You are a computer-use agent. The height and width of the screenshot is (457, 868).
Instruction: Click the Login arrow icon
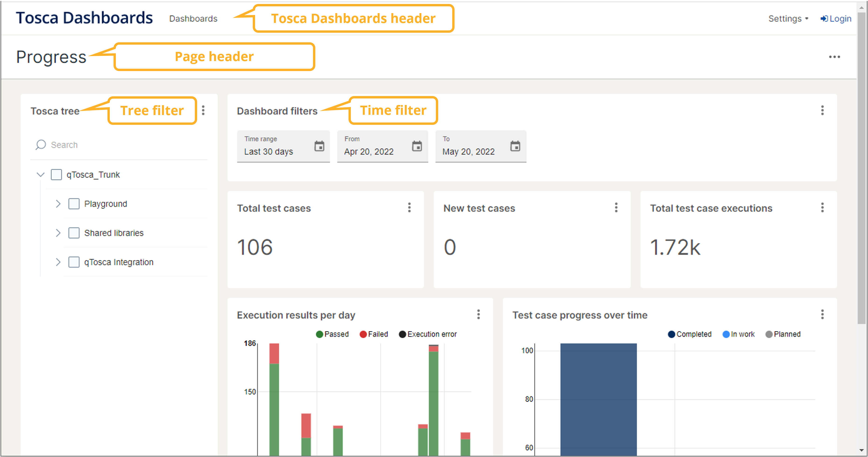click(824, 18)
